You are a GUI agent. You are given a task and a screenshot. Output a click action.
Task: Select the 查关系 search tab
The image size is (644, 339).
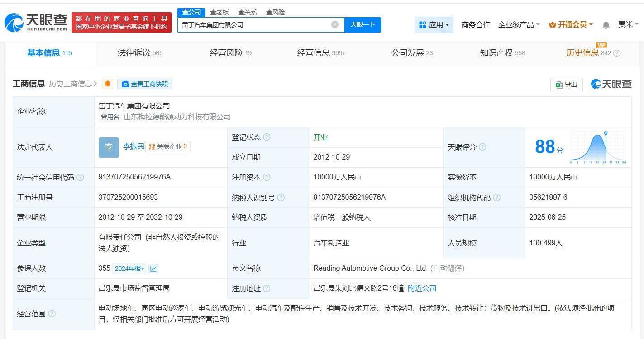point(248,12)
